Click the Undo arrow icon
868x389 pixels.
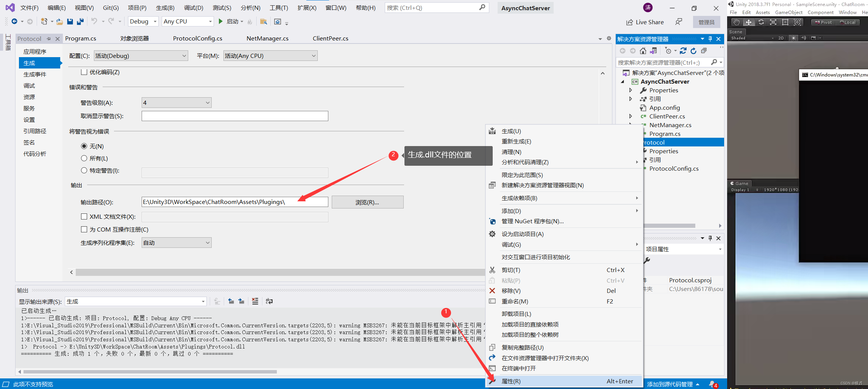click(94, 22)
